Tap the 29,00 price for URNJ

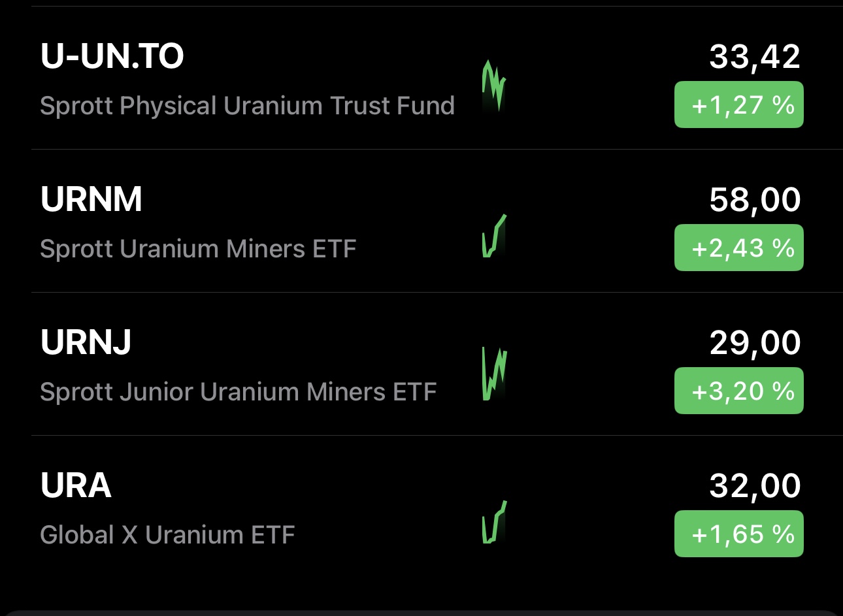[x=755, y=343]
